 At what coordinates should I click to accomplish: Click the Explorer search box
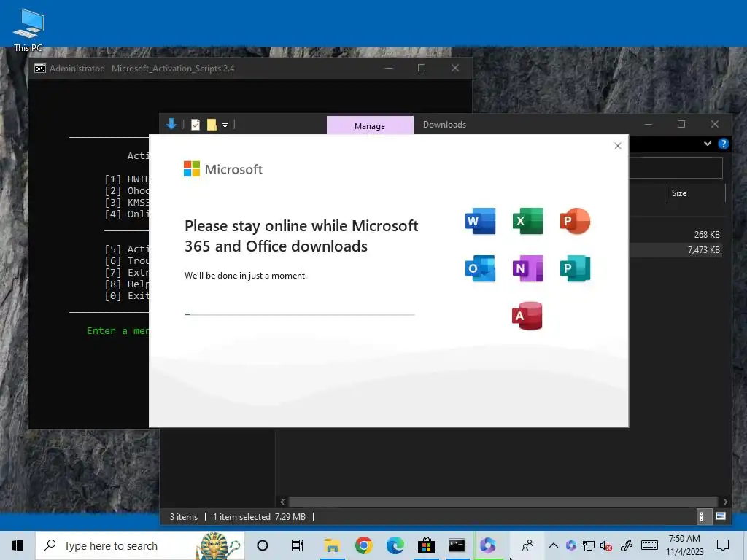(676, 168)
